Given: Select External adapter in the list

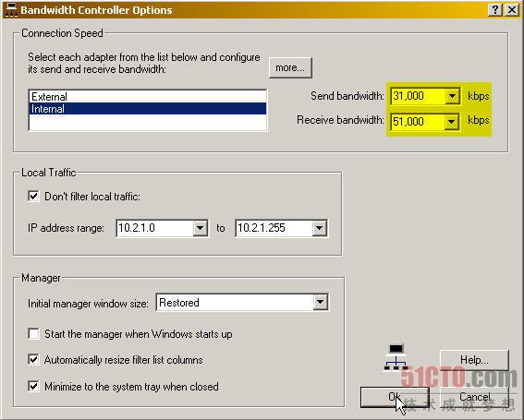Looking at the screenshot, I should pos(148,97).
